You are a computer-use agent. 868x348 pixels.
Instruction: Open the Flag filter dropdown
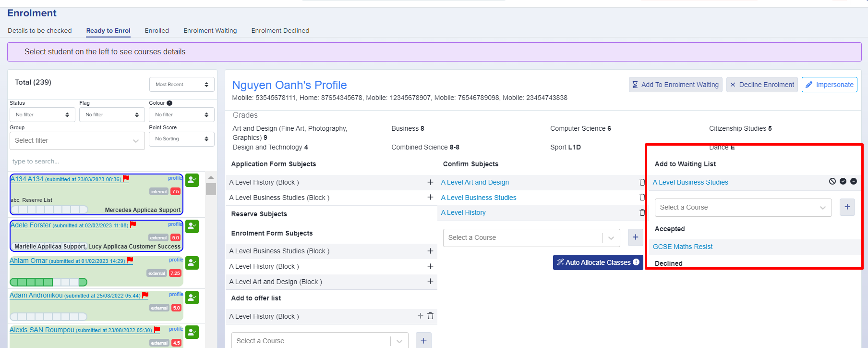pyautogui.click(x=112, y=115)
